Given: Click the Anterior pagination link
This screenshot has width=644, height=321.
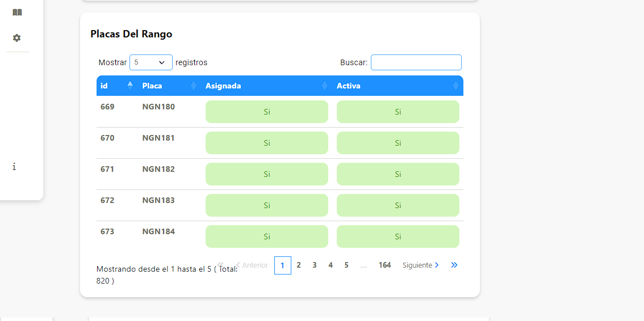Looking at the screenshot, I should pos(252,265).
